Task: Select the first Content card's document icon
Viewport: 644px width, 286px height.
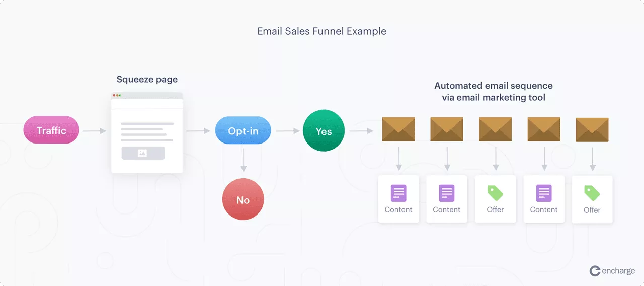Action: (x=398, y=193)
